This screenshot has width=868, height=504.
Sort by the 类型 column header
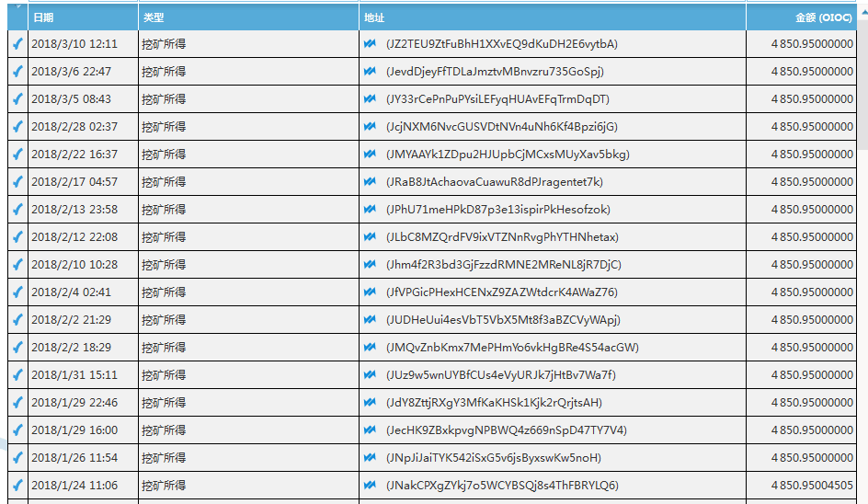click(248, 17)
